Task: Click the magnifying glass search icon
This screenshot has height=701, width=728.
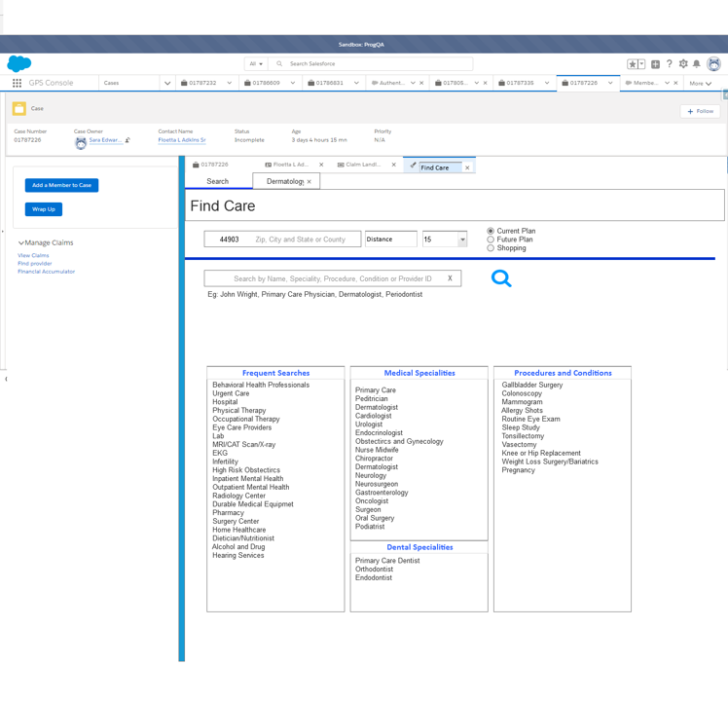Action: coord(501,278)
